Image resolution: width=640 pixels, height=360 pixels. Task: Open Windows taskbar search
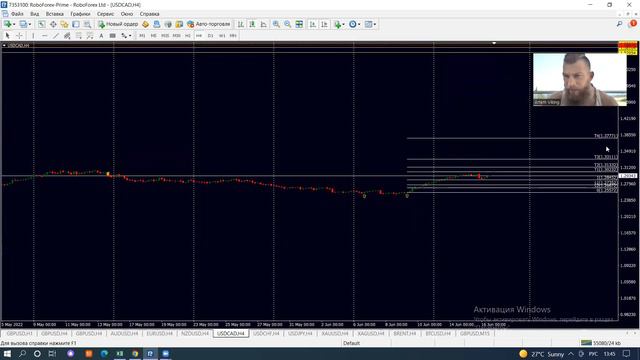tap(22, 354)
